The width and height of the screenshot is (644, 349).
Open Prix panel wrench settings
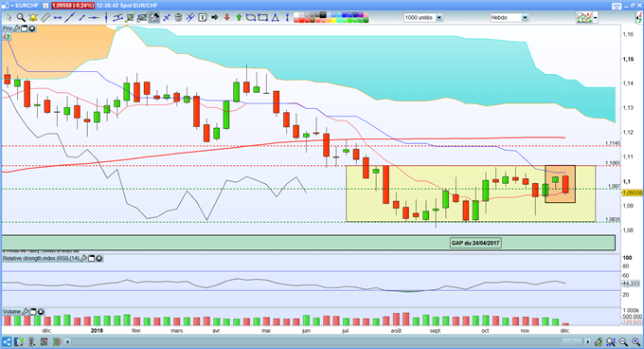[x=17, y=28]
